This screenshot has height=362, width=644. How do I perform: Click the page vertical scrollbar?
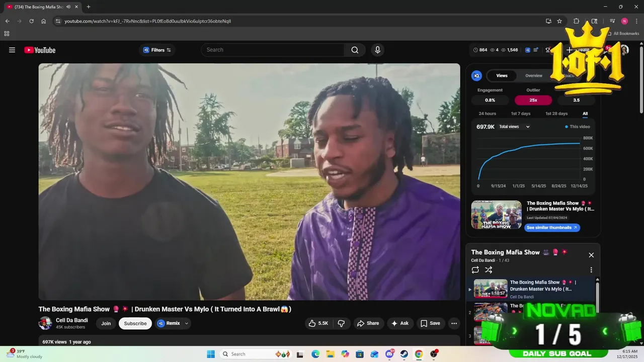(641, 79)
